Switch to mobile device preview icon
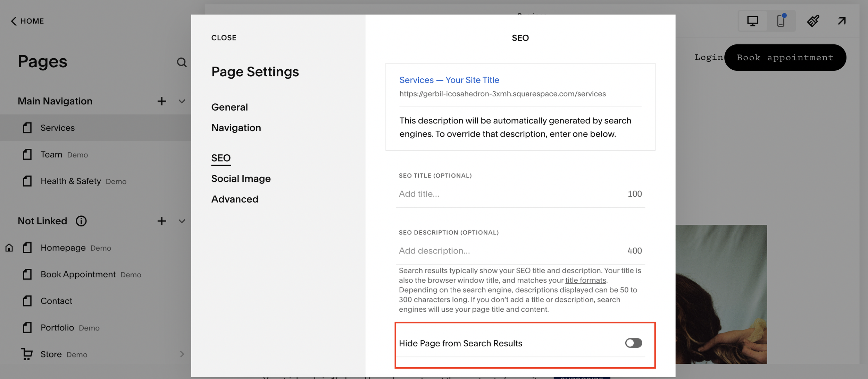The image size is (868, 379). [781, 21]
